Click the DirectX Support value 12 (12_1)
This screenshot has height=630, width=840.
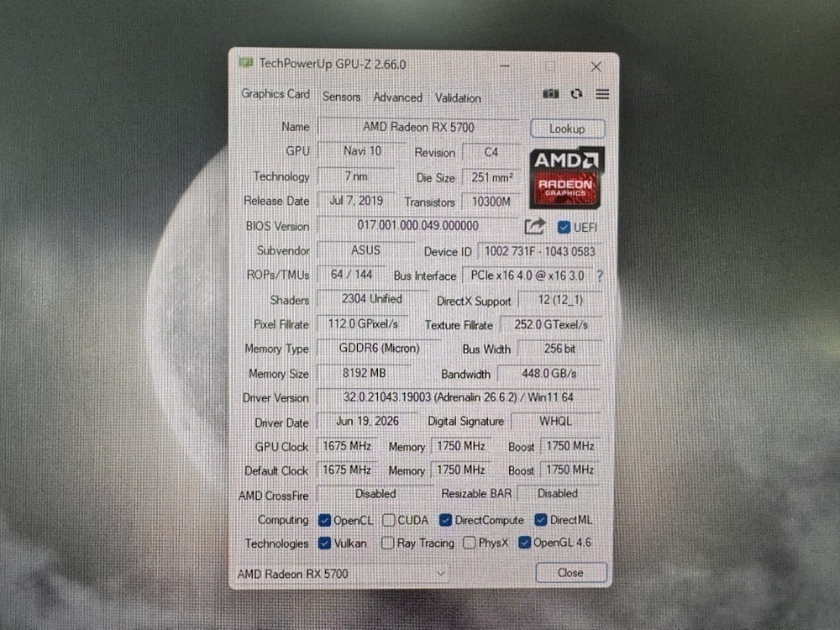click(560, 300)
